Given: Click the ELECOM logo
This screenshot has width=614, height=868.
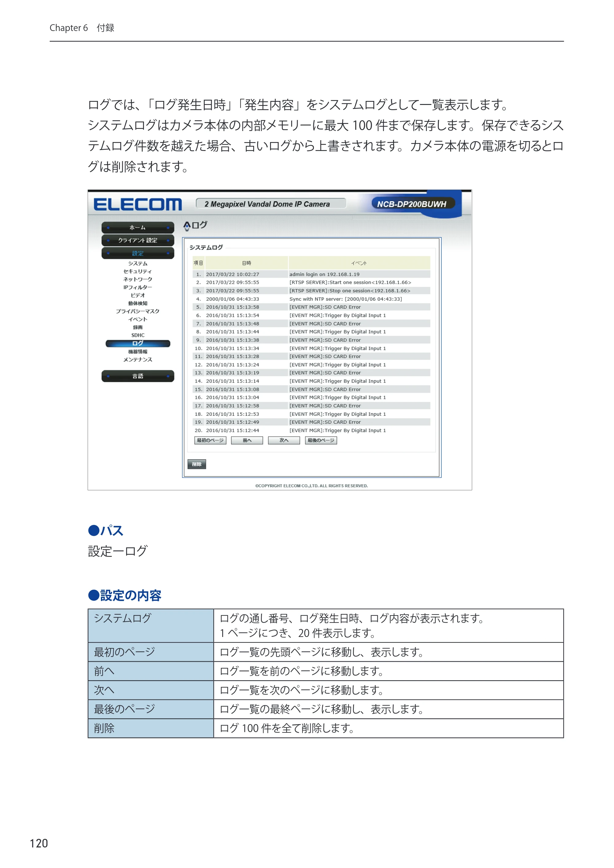Looking at the screenshot, I should (137, 205).
